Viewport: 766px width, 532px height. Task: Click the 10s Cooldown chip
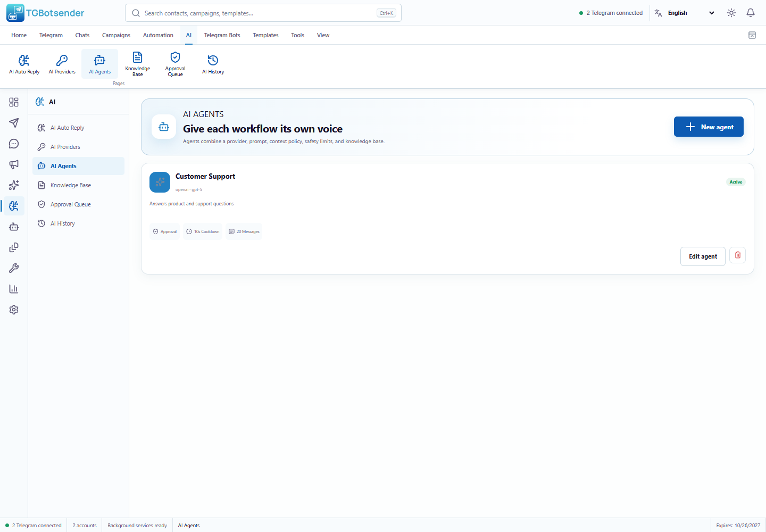coord(203,231)
